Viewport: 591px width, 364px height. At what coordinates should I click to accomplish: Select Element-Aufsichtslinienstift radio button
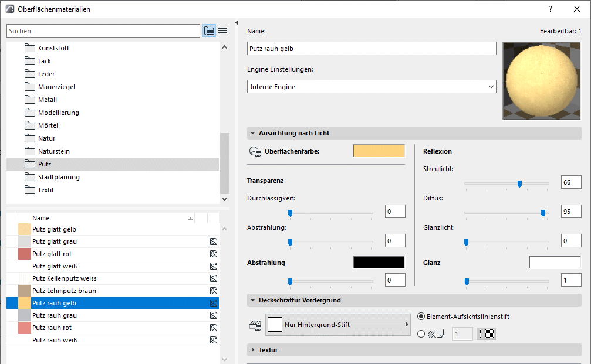[421, 317]
